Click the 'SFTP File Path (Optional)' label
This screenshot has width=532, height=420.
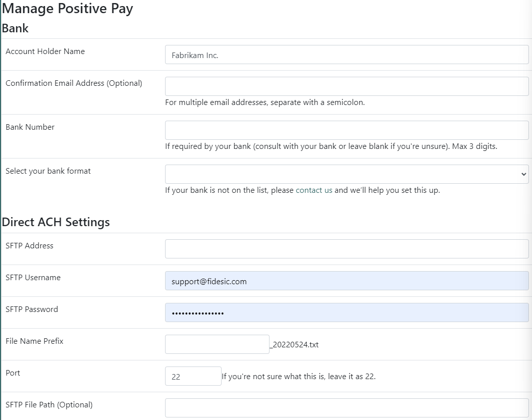[x=49, y=405]
